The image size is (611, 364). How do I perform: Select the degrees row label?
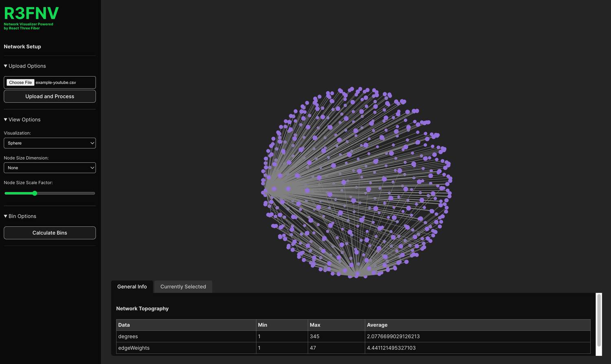tap(128, 336)
